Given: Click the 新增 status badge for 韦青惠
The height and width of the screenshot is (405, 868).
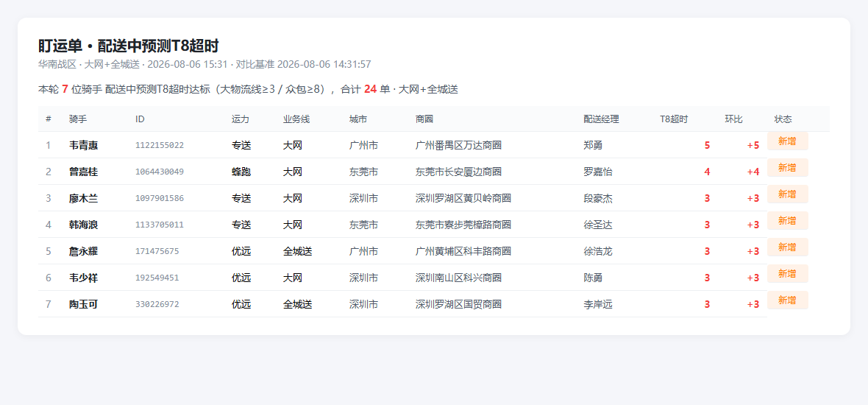Looking at the screenshot, I should point(787,141).
